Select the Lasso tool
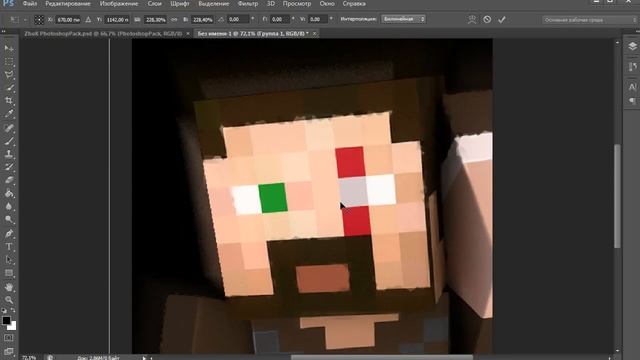The image size is (640, 360). pyautogui.click(x=9, y=75)
